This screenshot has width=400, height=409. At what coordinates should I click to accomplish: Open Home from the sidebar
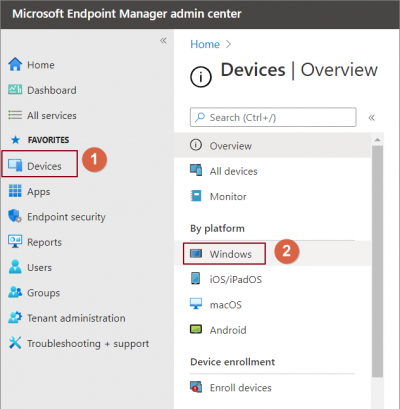click(41, 65)
